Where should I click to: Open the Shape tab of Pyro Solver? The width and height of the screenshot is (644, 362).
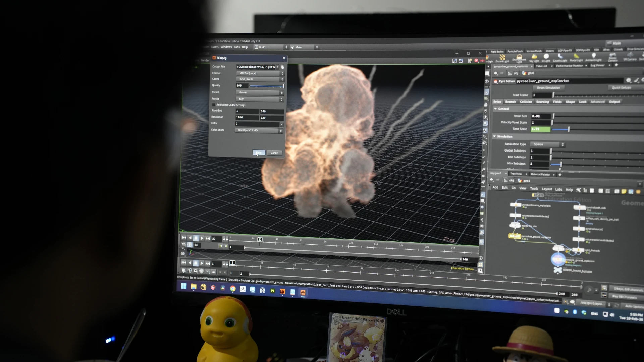click(570, 102)
